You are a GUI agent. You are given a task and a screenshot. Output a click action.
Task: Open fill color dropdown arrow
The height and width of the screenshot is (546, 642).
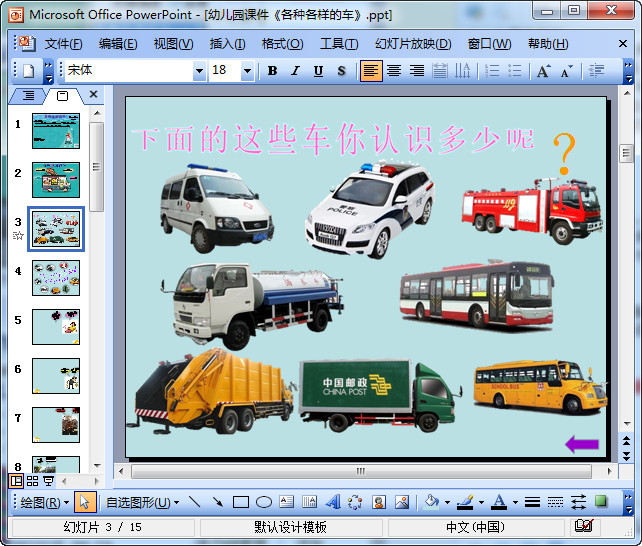(447, 503)
